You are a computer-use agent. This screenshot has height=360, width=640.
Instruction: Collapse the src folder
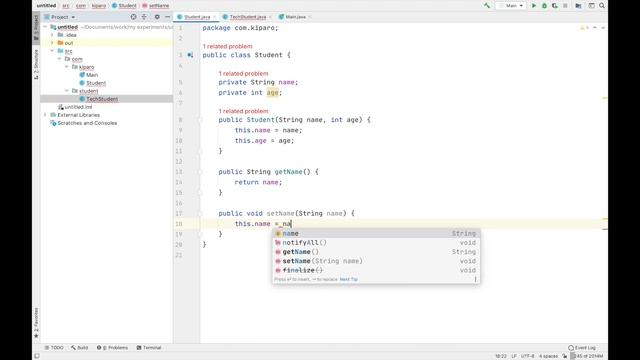[52, 51]
